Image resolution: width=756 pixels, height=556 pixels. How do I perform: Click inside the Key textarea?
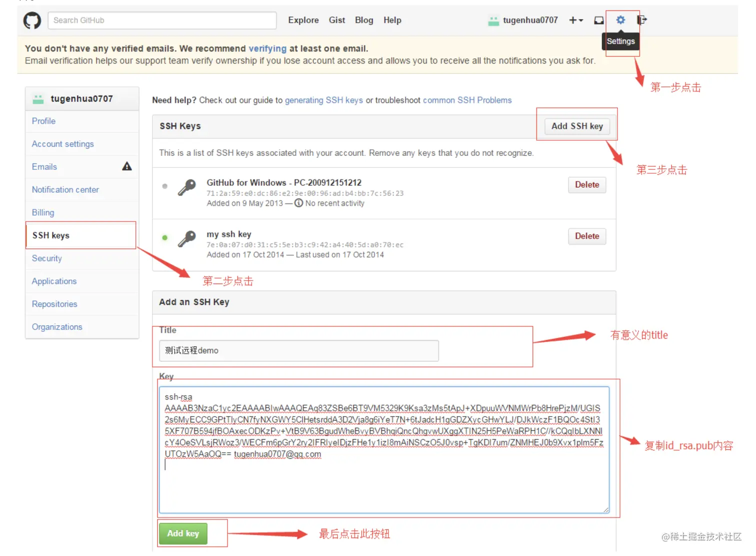(x=384, y=450)
